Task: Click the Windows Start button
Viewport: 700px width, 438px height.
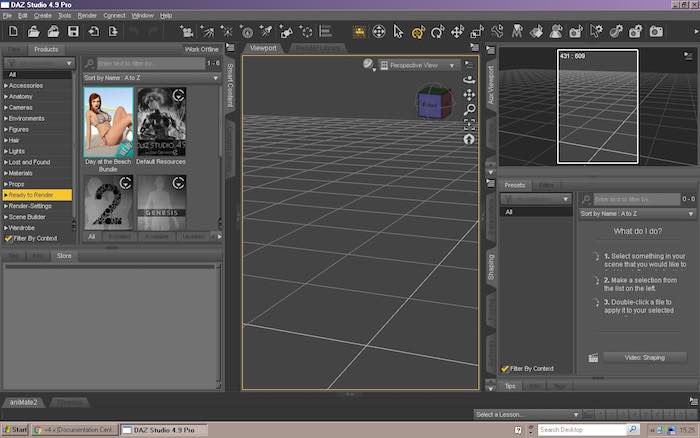Action: click(15, 430)
